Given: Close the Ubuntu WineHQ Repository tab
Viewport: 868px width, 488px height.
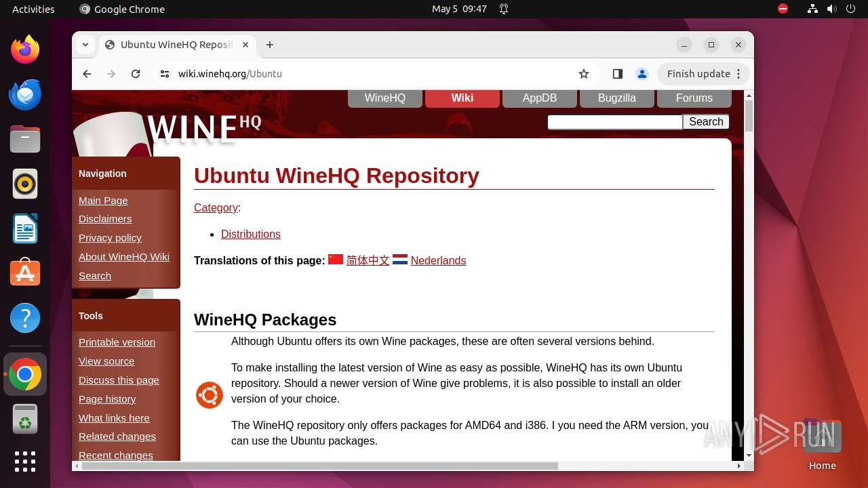Looking at the screenshot, I should click(245, 45).
